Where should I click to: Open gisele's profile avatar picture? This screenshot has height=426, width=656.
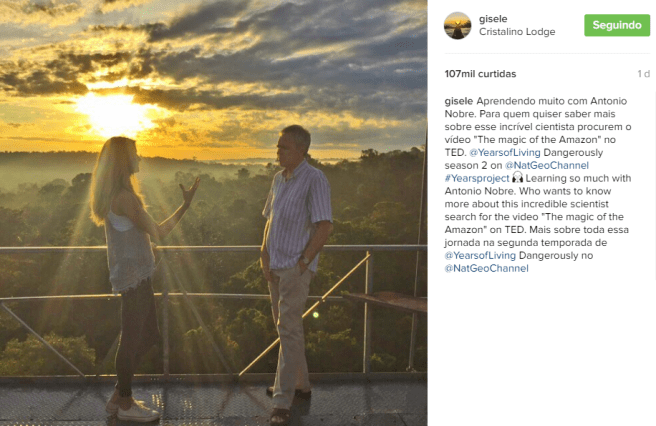pos(457,26)
